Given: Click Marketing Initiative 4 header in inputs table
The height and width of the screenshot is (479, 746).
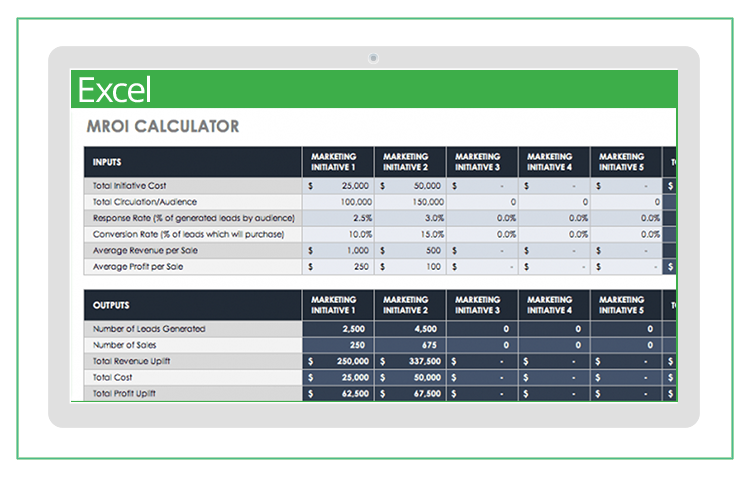Looking at the screenshot, I should (x=553, y=162).
